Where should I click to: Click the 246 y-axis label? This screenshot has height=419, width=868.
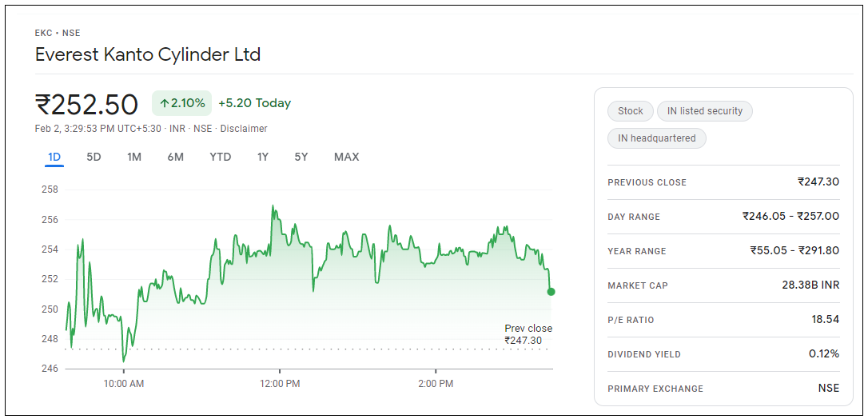click(50, 368)
